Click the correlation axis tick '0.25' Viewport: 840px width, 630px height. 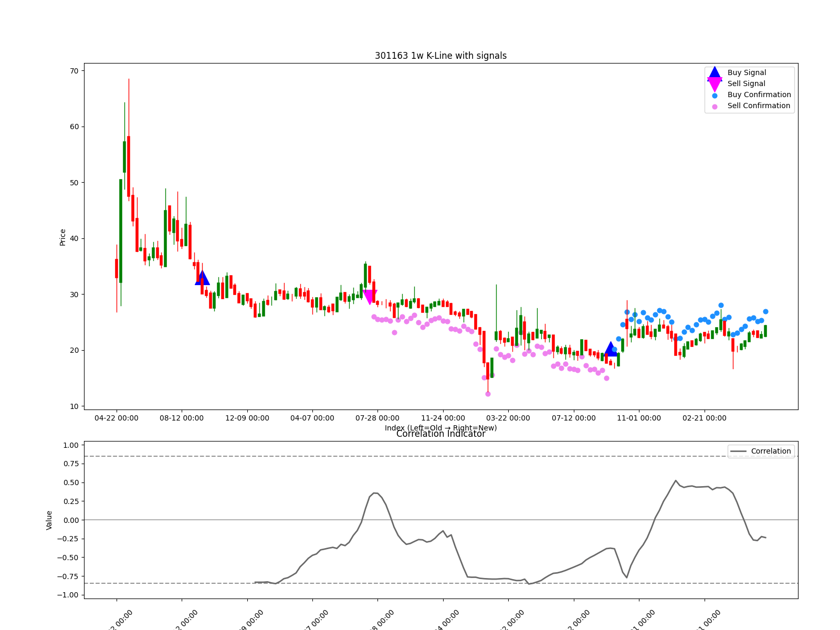pos(70,501)
